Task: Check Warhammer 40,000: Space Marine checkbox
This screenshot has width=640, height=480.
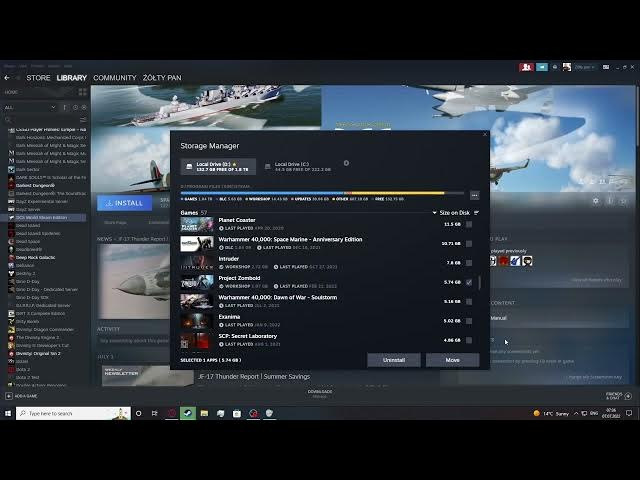Action: (x=469, y=244)
